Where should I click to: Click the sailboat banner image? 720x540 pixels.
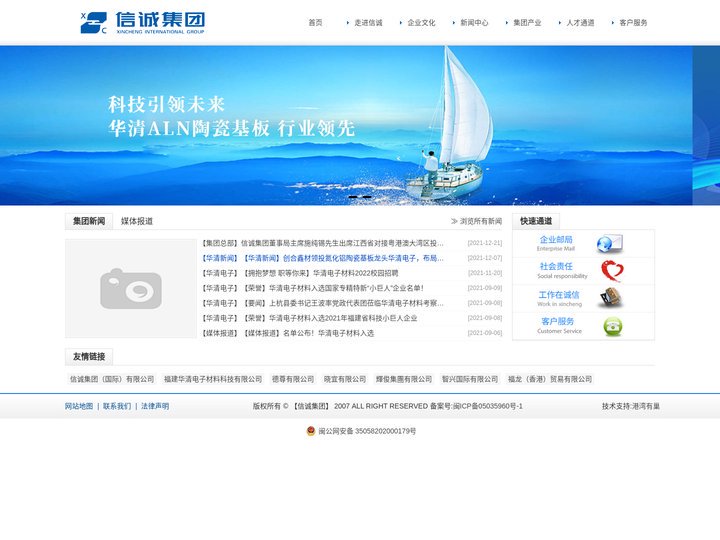coord(346,125)
